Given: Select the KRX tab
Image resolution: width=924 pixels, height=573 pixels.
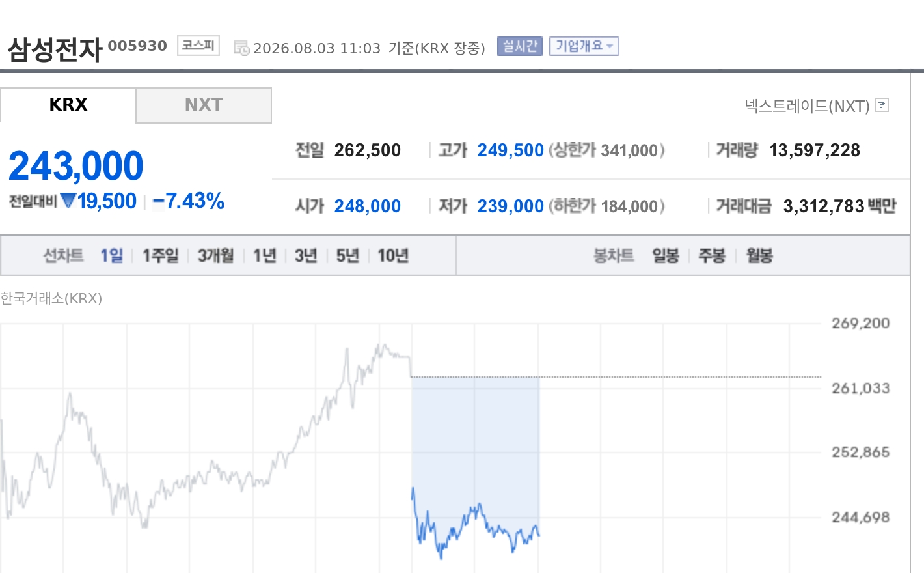Looking at the screenshot, I should (68, 105).
